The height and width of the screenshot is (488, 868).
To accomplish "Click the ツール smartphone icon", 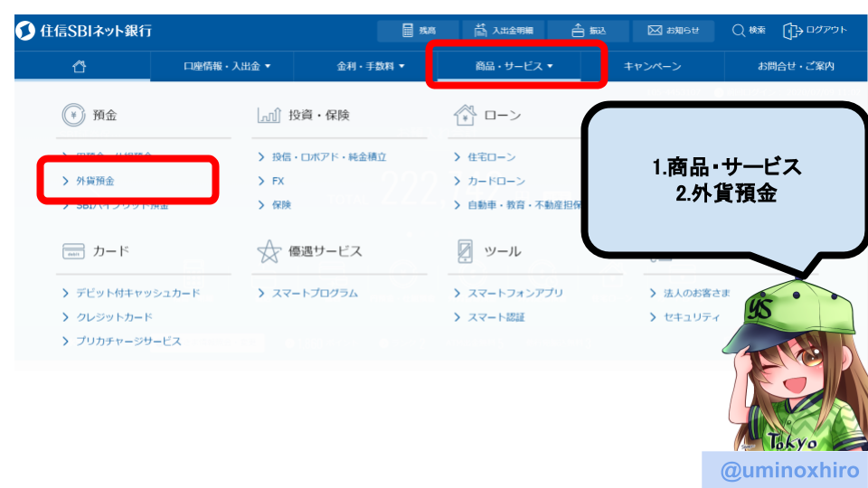I will [465, 251].
